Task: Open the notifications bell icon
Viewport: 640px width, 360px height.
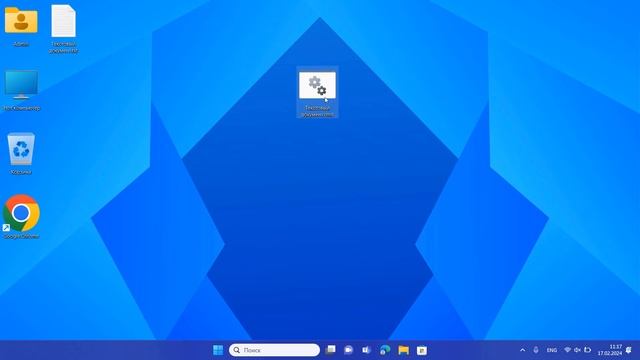Action: point(629,350)
